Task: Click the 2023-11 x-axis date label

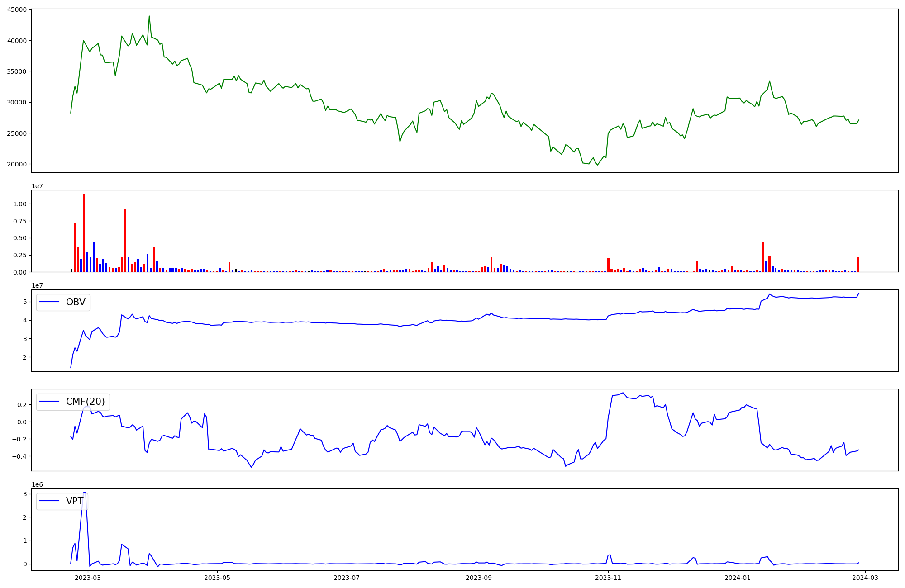Action: pos(608,578)
